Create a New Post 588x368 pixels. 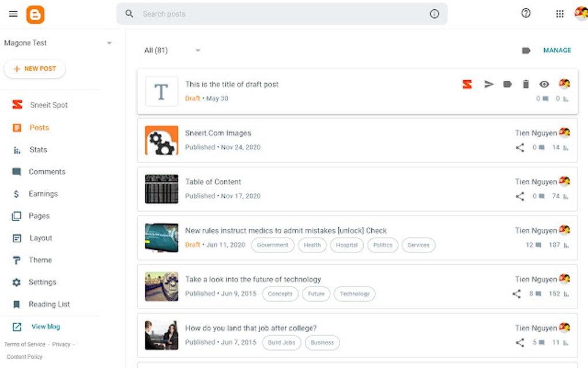point(35,69)
